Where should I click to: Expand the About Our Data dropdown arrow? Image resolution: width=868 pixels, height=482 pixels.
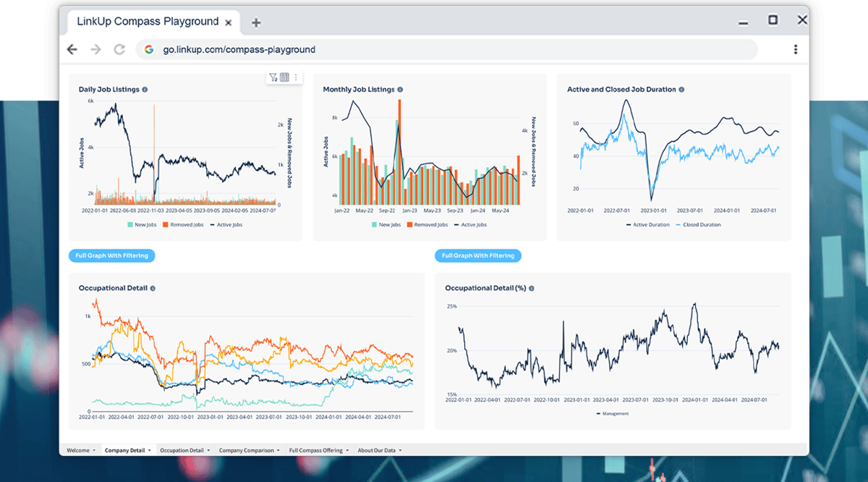coord(400,451)
